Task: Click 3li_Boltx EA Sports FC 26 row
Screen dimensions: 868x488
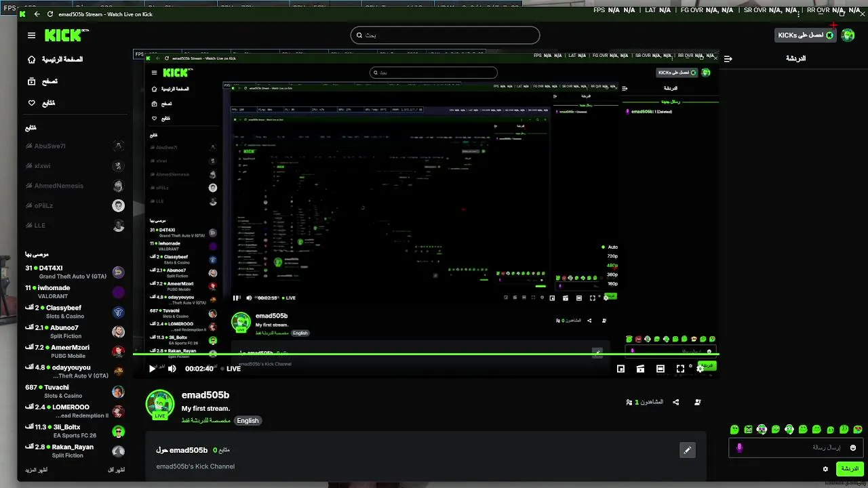Action: pos(75,431)
